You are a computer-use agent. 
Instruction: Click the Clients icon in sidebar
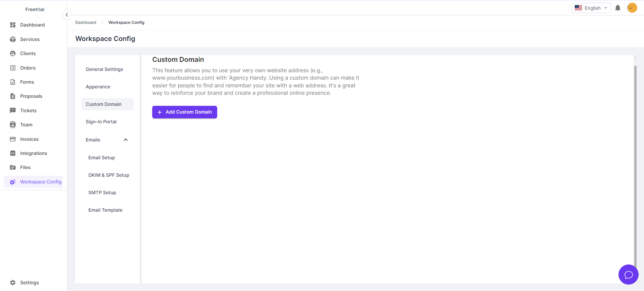coord(13,53)
